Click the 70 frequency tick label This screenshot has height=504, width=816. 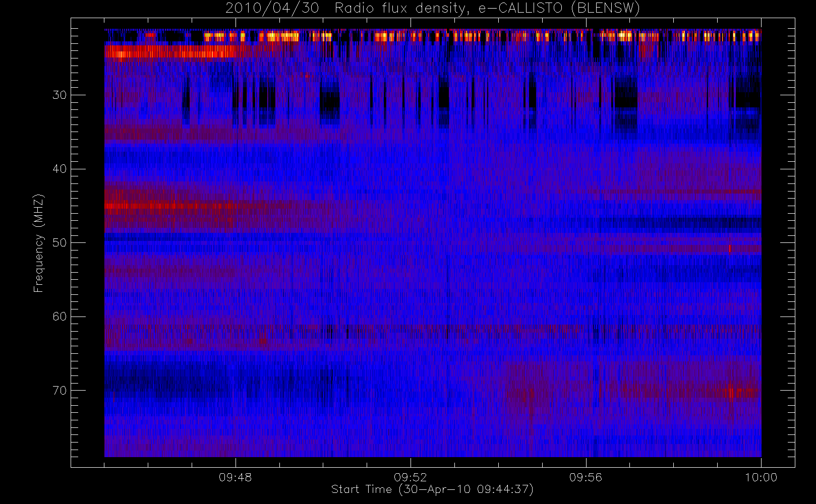60,390
